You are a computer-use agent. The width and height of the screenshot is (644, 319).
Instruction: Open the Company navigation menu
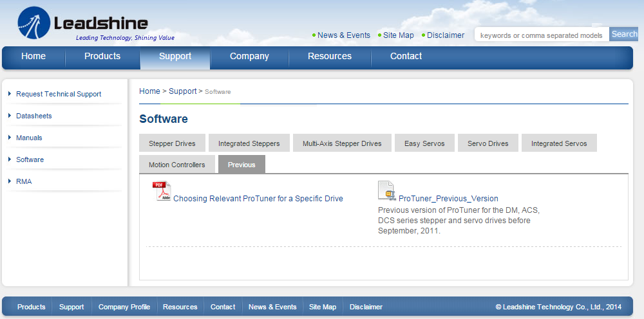point(249,57)
